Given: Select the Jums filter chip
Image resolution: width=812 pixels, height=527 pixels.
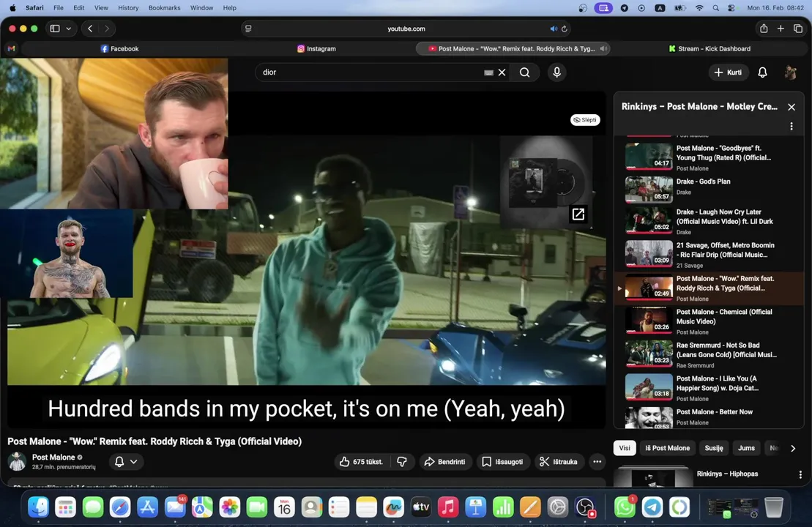Looking at the screenshot, I should click(x=746, y=448).
